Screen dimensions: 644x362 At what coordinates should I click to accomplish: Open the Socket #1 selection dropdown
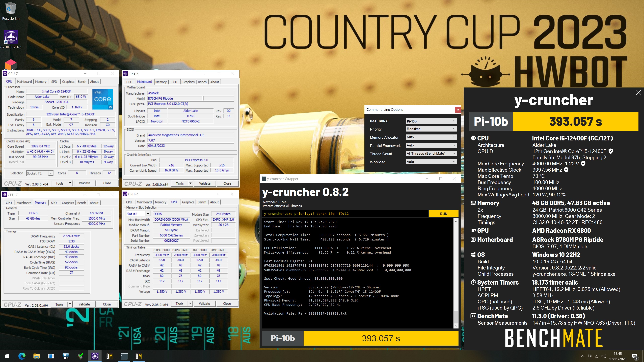point(40,173)
